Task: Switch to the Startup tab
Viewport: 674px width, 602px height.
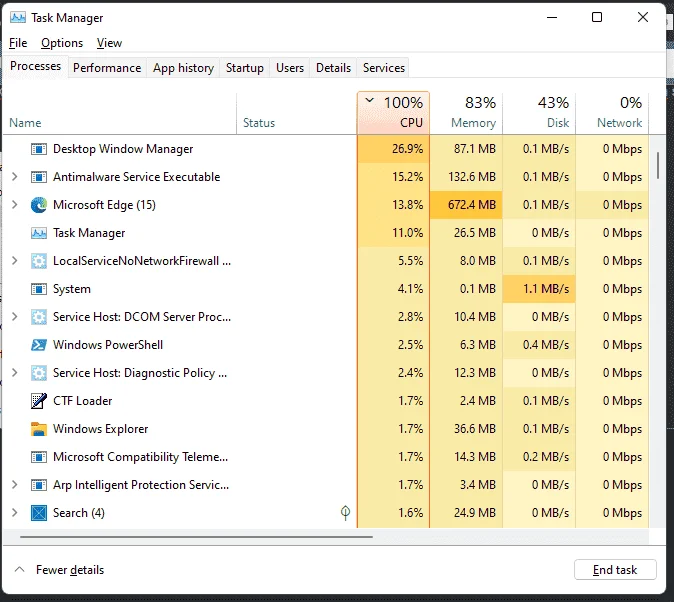Action: pyautogui.click(x=245, y=68)
